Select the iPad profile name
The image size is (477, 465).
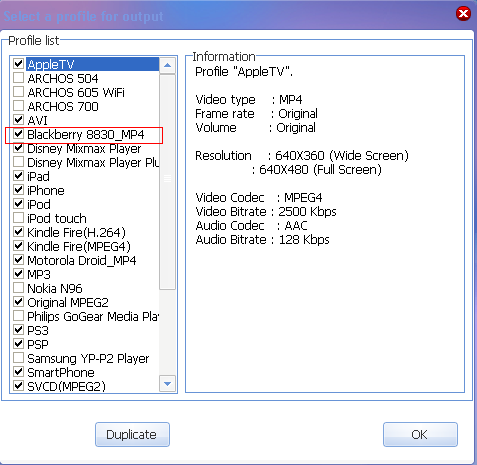pyautogui.click(x=38, y=177)
